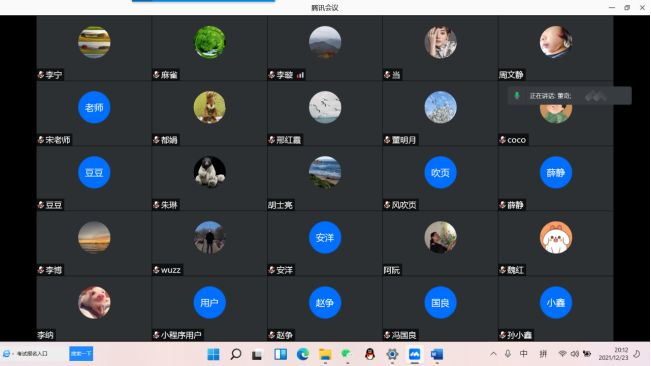Click the speaking notification banner 正在讲话
Image resolution: width=651 pixels, height=366 pixels.
tap(569, 96)
